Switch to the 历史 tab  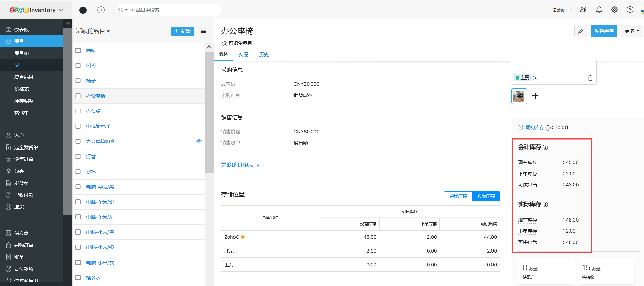[x=264, y=54]
